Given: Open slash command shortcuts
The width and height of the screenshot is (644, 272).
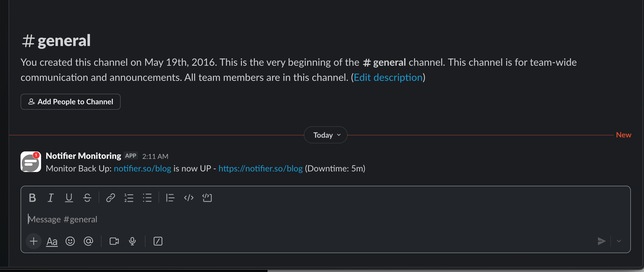Looking at the screenshot, I should coord(158,241).
